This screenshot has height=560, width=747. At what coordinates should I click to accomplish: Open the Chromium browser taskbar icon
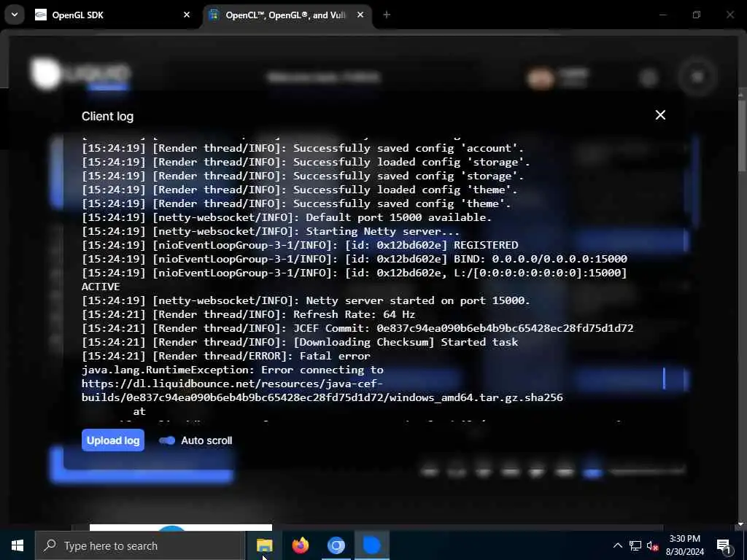pyautogui.click(x=336, y=545)
